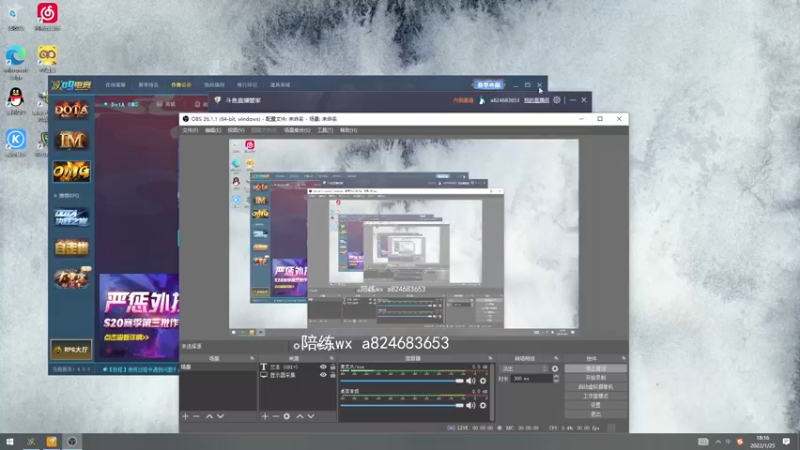Click the audio mixer vertical scrollbar
This screenshot has height=450, width=800.
click(492, 392)
